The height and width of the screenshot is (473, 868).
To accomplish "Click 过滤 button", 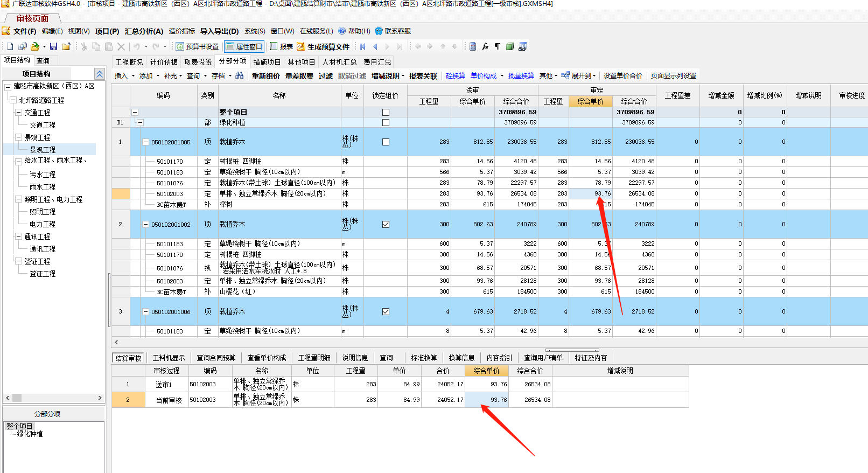I will pos(326,76).
